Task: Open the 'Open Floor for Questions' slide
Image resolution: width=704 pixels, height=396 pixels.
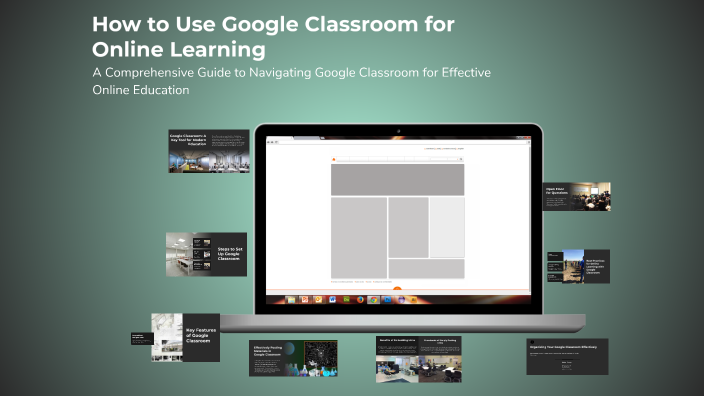Action: click(576, 196)
